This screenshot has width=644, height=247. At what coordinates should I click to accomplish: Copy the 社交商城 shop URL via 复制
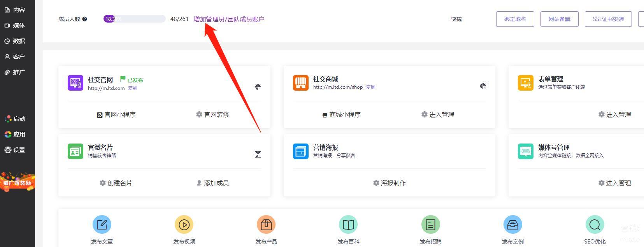click(370, 87)
